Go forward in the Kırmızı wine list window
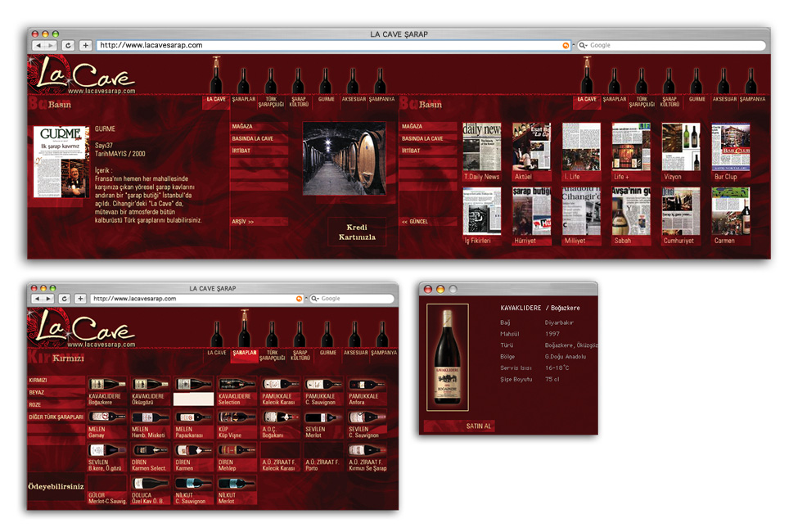The image size is (798, 532). [49, 299]
